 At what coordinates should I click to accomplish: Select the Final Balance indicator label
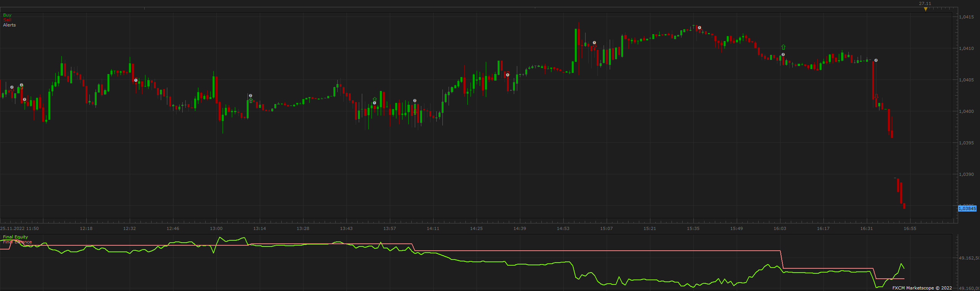point(18,242)
